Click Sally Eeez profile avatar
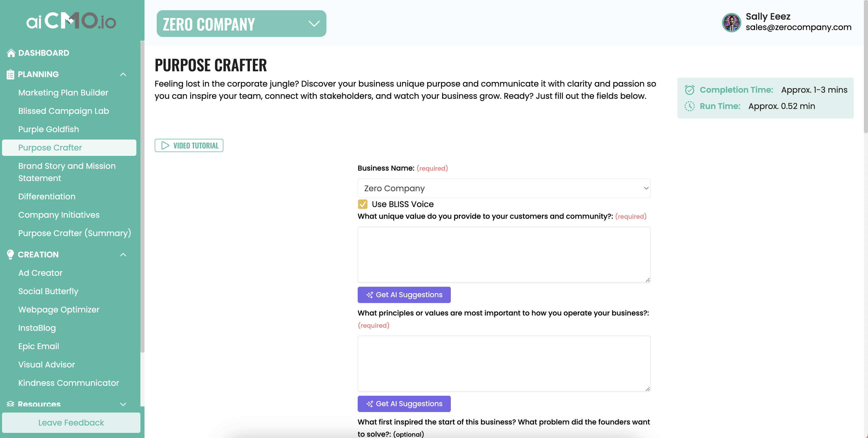The image size is (868, 438). [731, 22]
